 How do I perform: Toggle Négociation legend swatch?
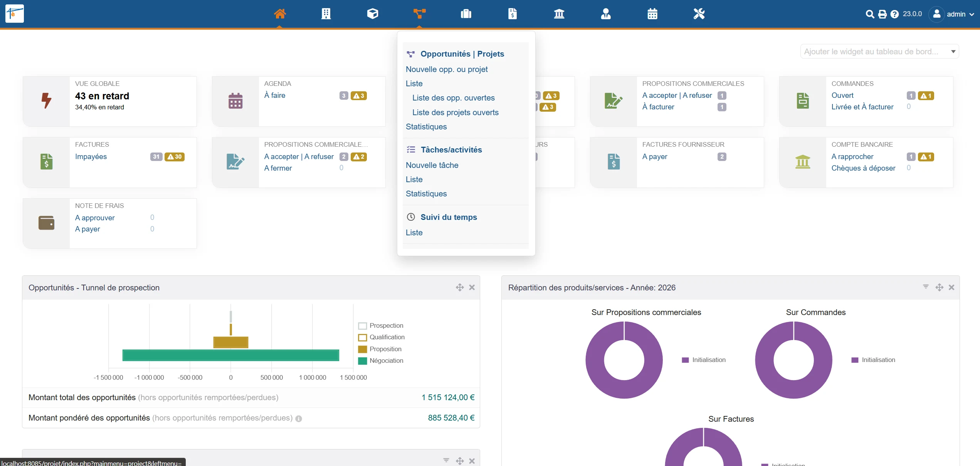[x=362, y=361]
